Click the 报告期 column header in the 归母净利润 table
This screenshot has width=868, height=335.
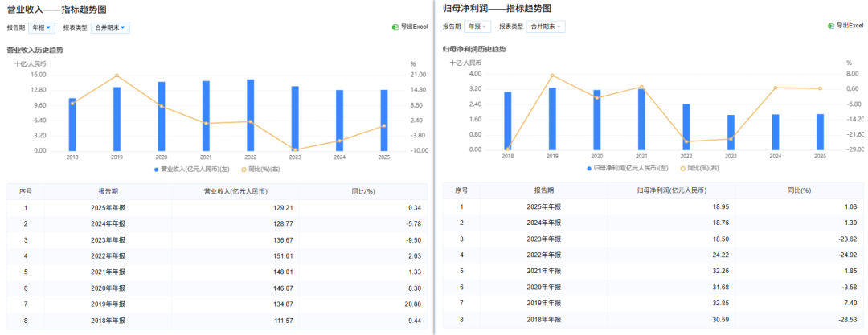coord(544,190)
